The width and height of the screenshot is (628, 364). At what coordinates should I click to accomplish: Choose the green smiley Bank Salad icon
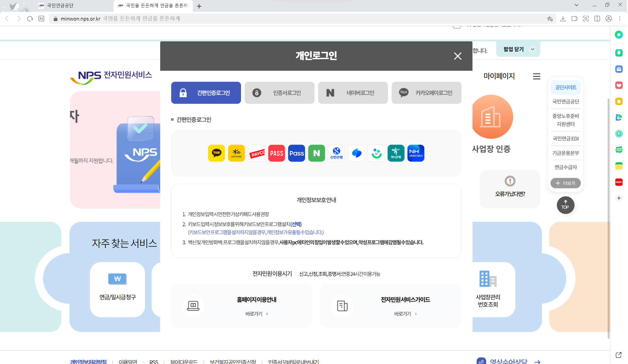(x=376, y=153)
